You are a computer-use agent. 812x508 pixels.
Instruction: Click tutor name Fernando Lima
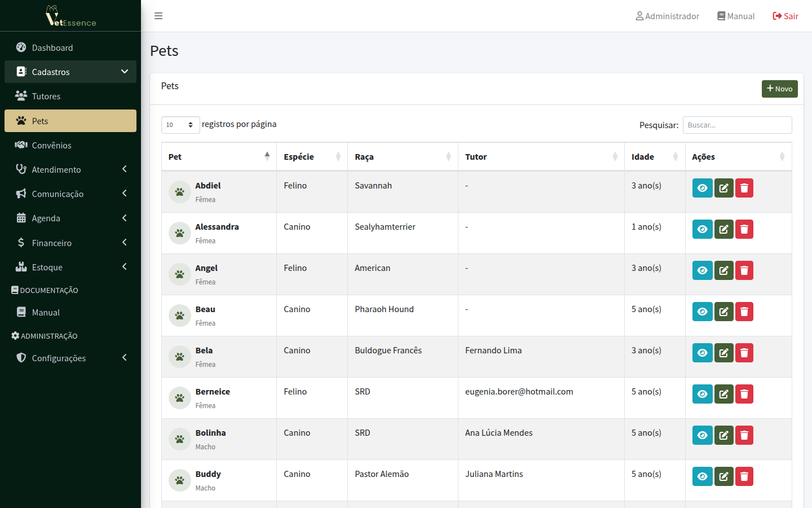pyautogui.click(x=493, y=351)
